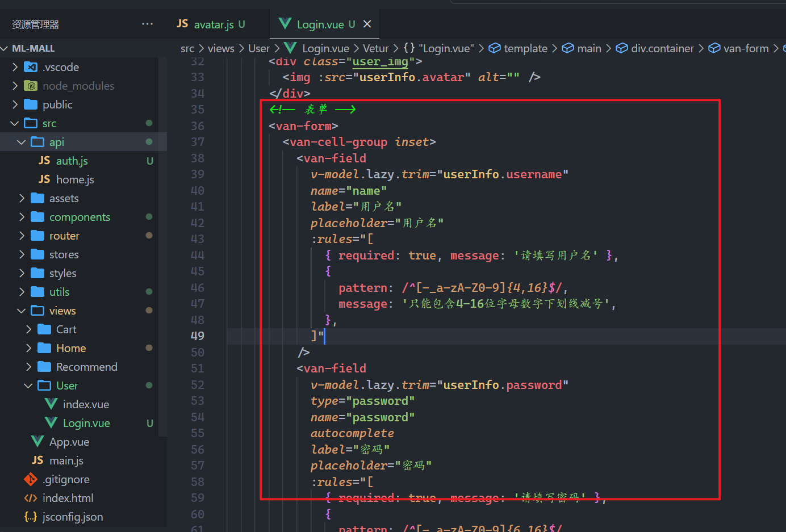Select template breadcrumb segment

click(x=518, y=48)
